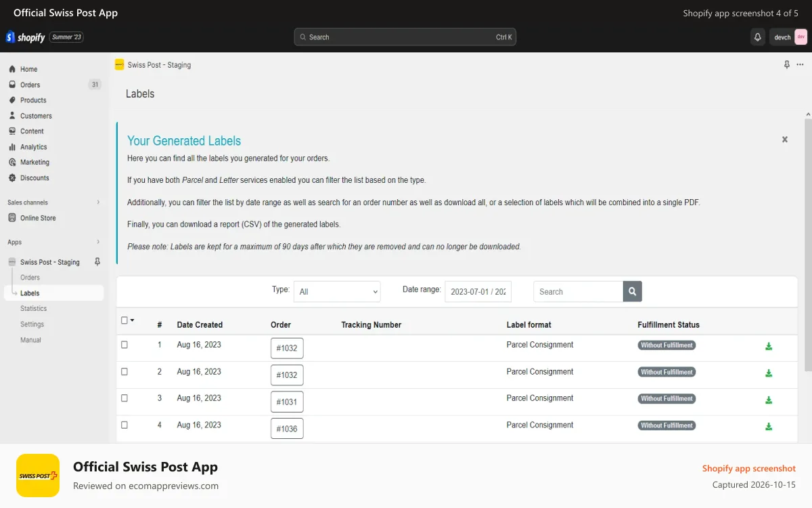Download label for row 4 order #1036
Image resolution: width=812 pixels, height=508 pixels.
(769, 427)
